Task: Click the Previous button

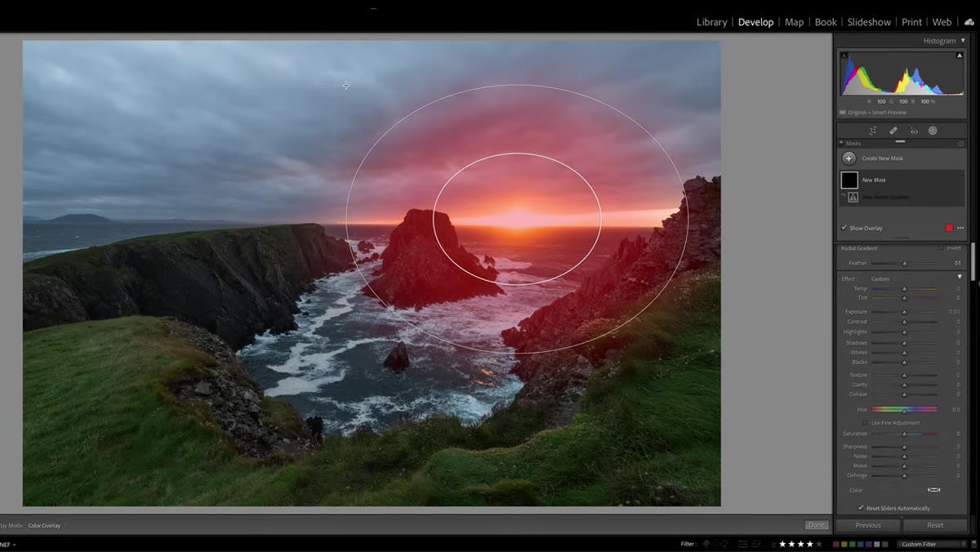Action: (x=868, y=525)
